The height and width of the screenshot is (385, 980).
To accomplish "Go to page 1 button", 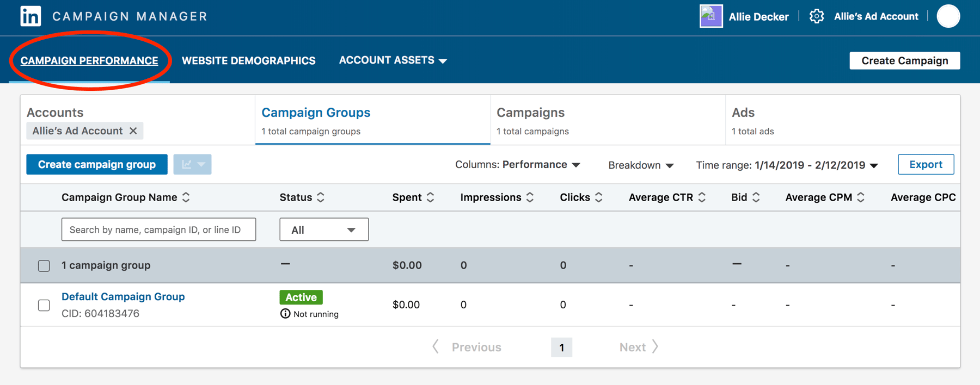I will (x=561, y=347).
